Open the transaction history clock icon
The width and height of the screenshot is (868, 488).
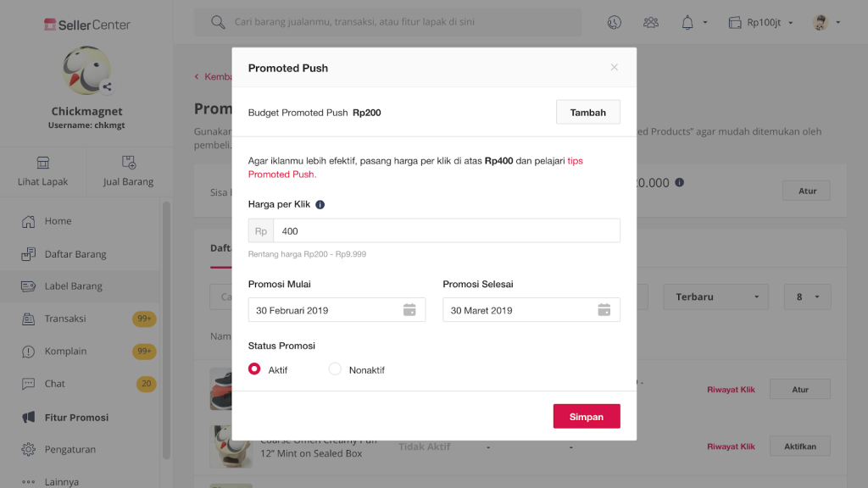(614, 22)
